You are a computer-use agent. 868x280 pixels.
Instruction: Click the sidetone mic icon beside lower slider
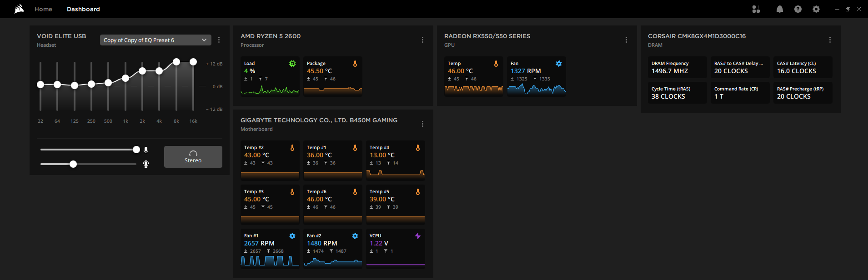pyautogui.click(x=146, y=164)
